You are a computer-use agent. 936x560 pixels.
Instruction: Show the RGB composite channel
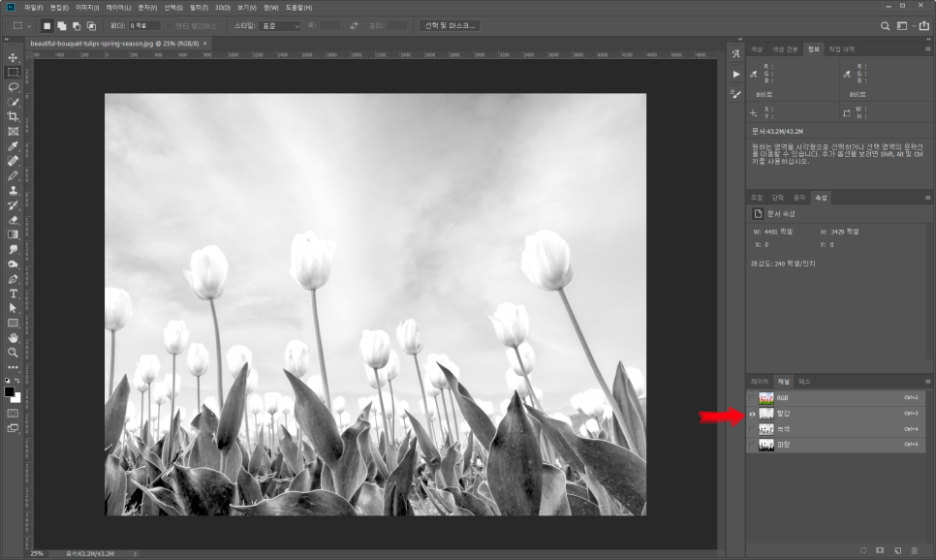coord(753,398)
